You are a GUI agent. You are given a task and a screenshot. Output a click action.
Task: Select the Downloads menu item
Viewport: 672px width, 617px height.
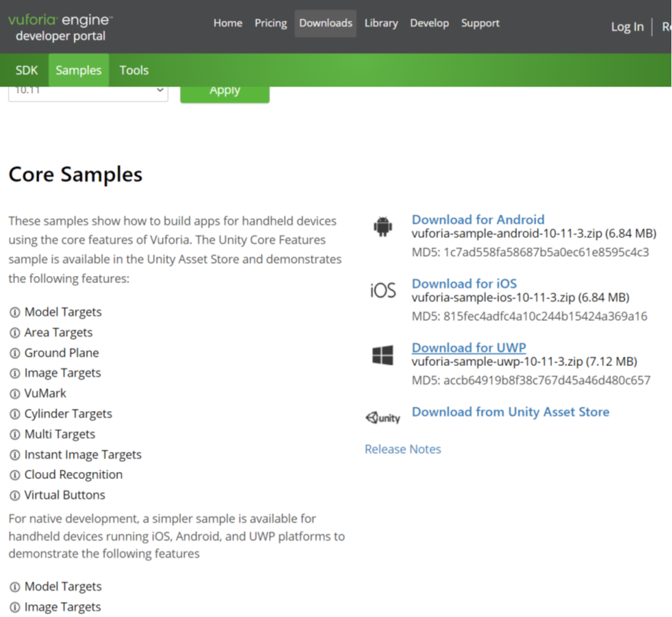(326, 23)
